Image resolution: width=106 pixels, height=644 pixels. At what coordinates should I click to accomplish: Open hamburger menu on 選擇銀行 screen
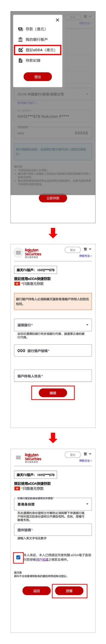(18, 253)
